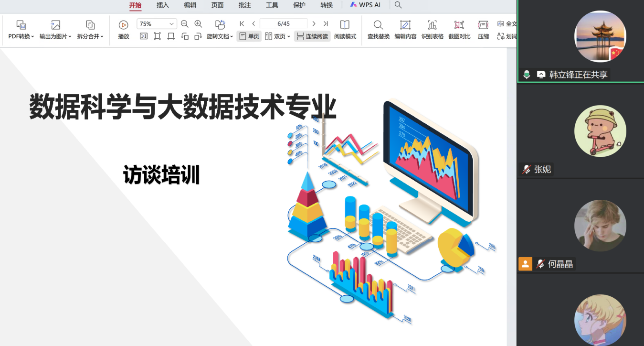Switch to the Insert (插入) tab
The width and height of the screenshot is (644, 346).
click(163, 5)
